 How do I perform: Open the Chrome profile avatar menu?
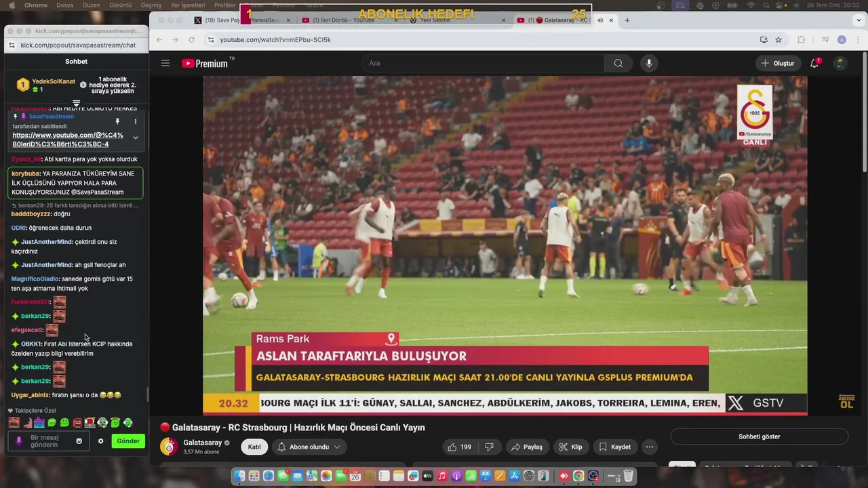pyautogui.click(x=842, y=39)
